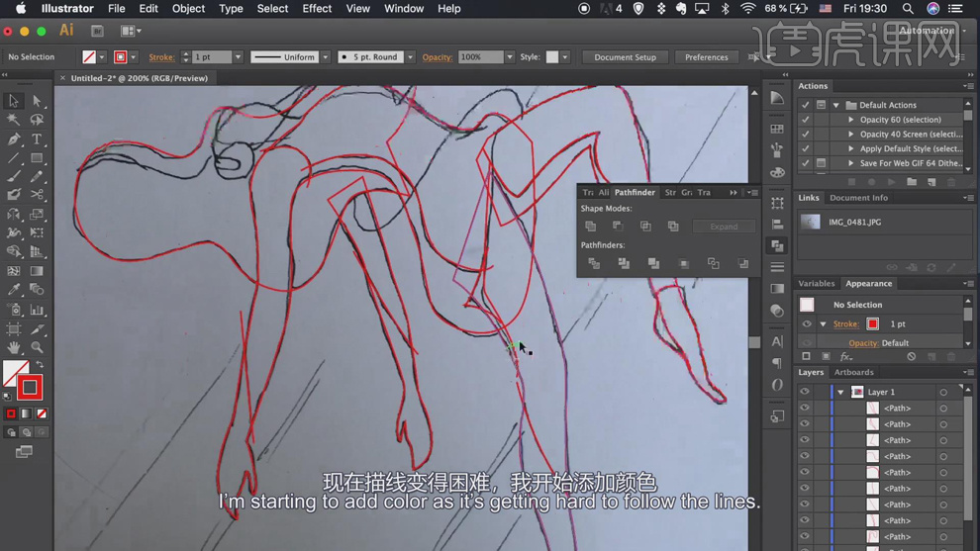Toggle the Opacity 60 (selection) action checkbox
The height and width of the screenshot is (551, 980).
[806, 120]
